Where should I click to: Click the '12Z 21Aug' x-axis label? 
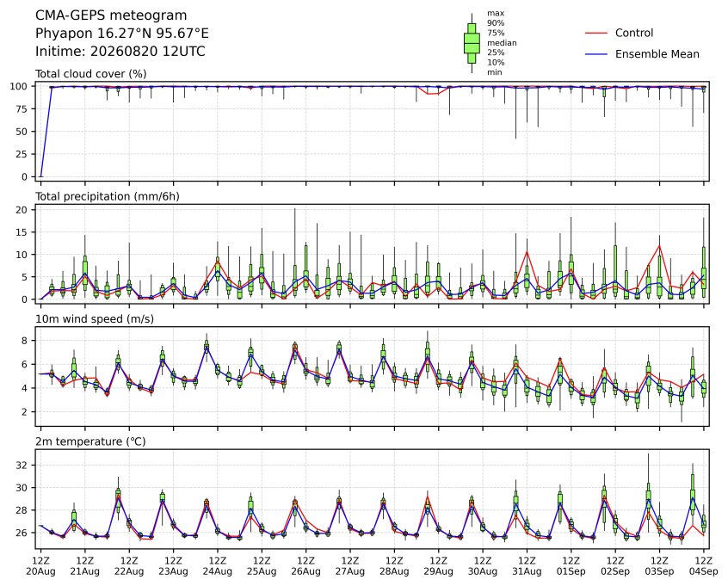point(85,566)
